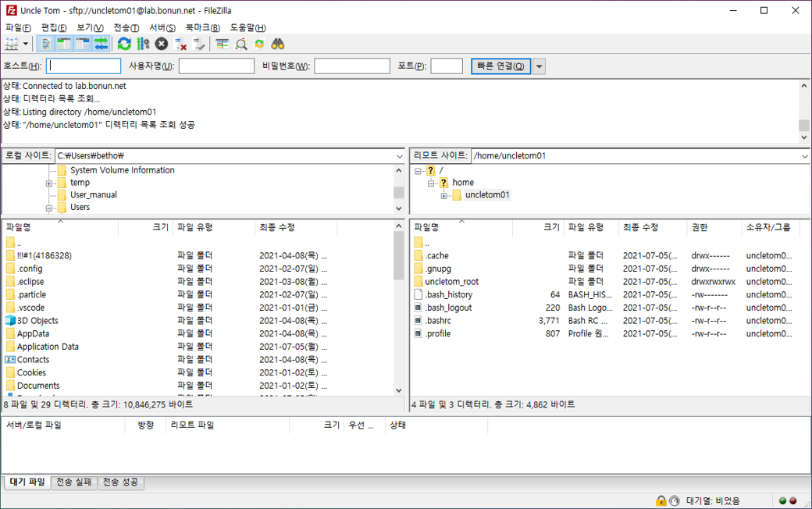This screenshot has width=812, height=509.
Task: Select the .bash_history file icon
Action: (418, 294)
